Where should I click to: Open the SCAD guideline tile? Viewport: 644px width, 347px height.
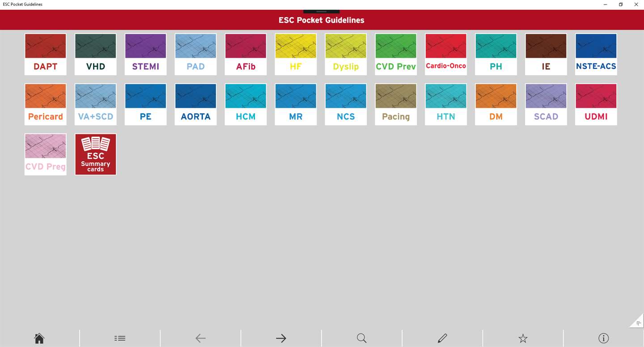tap(546, 105)
